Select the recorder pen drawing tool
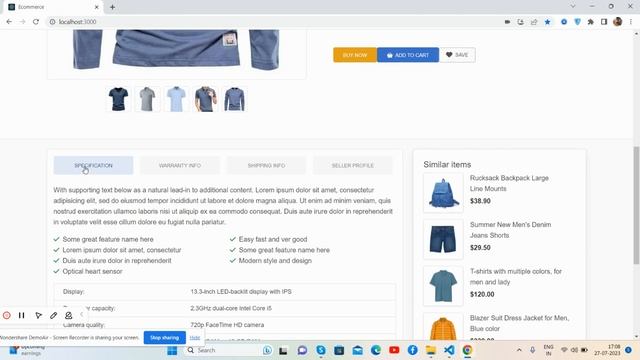 [53, 315]
